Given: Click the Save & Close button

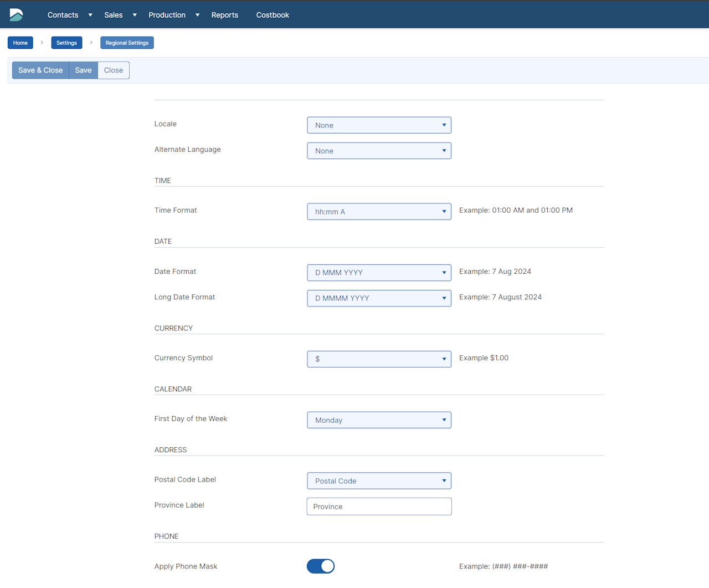Looking at the screenshot, I should [x=40, y=70].
